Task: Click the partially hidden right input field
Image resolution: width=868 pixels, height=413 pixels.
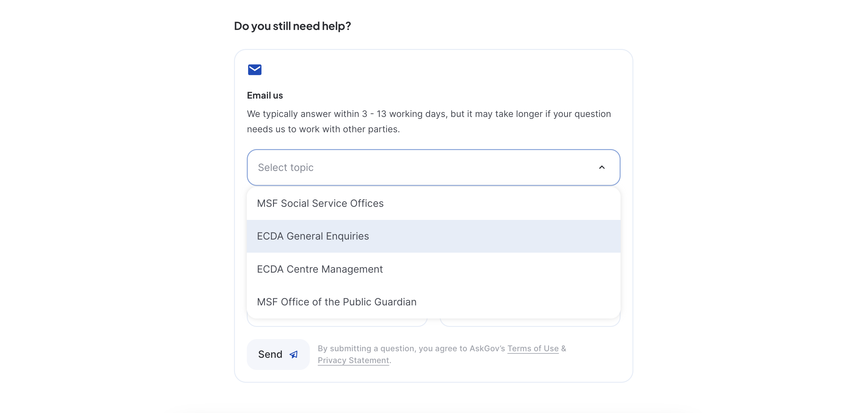Action: 530,322
